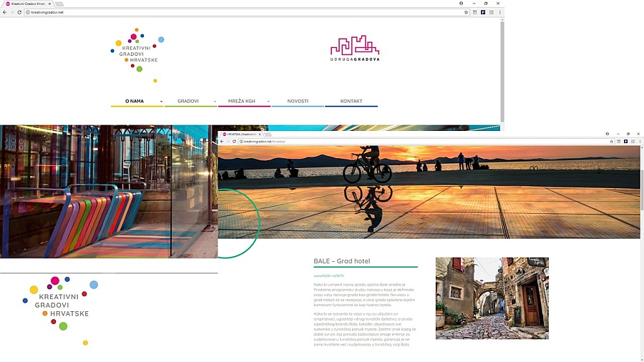Expand the MREŽA KGH dropdown arrow

coord(268,102)
